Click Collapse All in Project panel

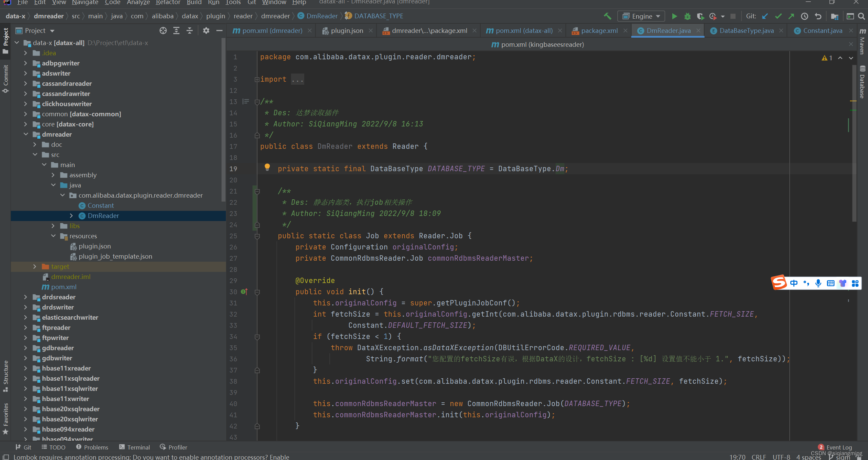click(x=190, y=31)
